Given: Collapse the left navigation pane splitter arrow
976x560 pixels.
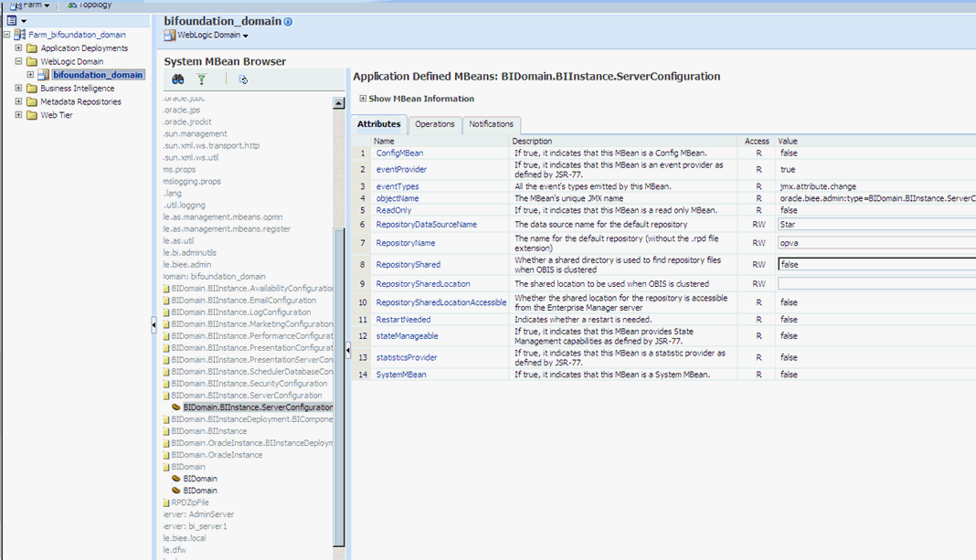Looking at the screenshot, I should (154, 324).
